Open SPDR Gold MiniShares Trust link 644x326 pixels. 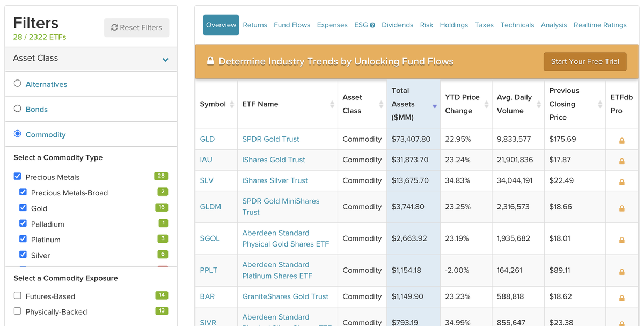coord(281,207)
